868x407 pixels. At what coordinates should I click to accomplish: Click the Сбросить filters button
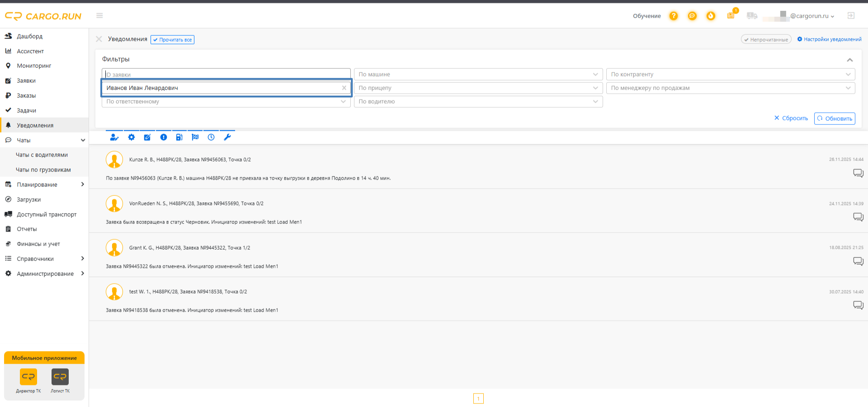coord(791,118)
